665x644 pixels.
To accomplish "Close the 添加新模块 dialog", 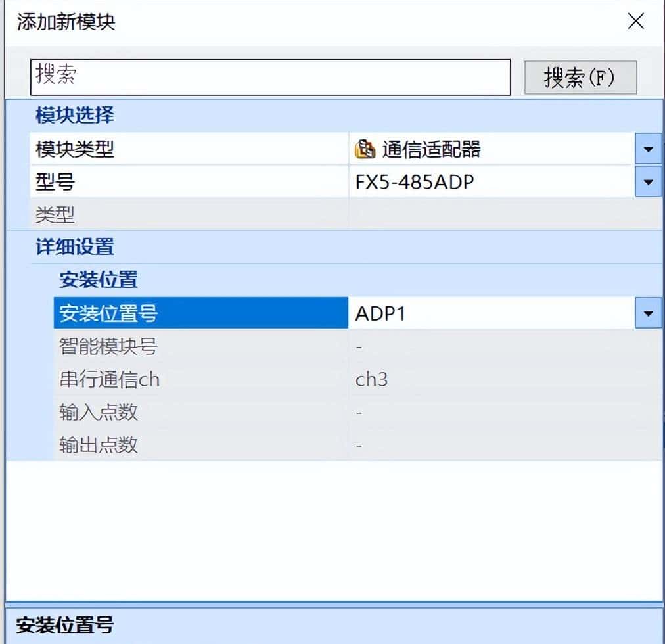I will pos(635,22).
